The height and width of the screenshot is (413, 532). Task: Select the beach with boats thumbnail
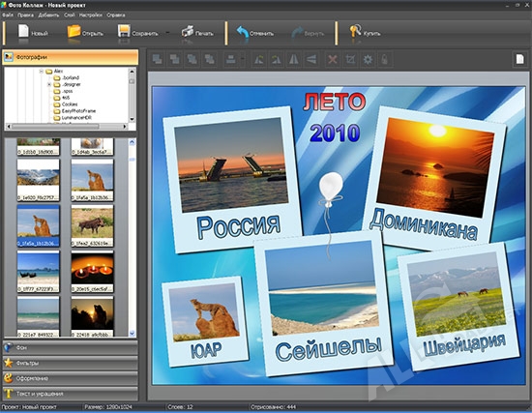pyautogui.click(x=38, y=271)
